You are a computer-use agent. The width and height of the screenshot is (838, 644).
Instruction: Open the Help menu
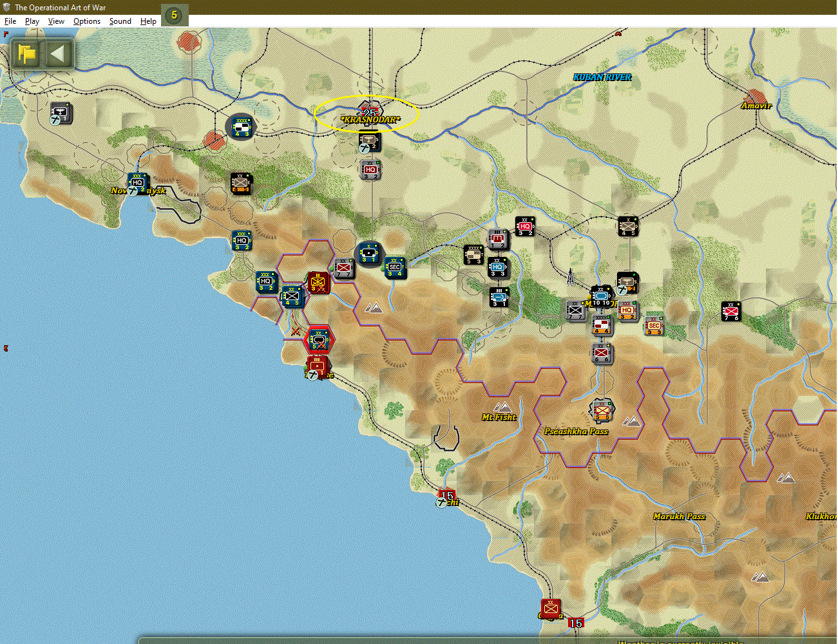point(148,21)
